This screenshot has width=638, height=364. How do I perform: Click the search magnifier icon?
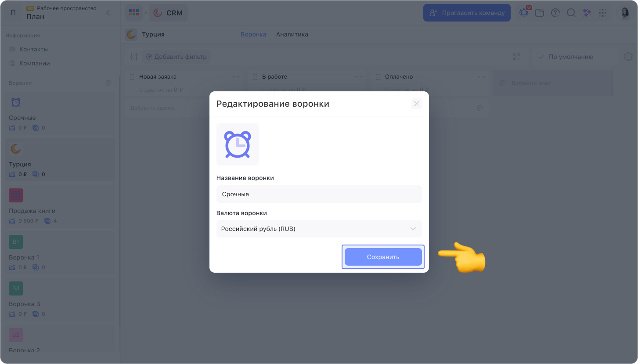click(x=571, y=13)
